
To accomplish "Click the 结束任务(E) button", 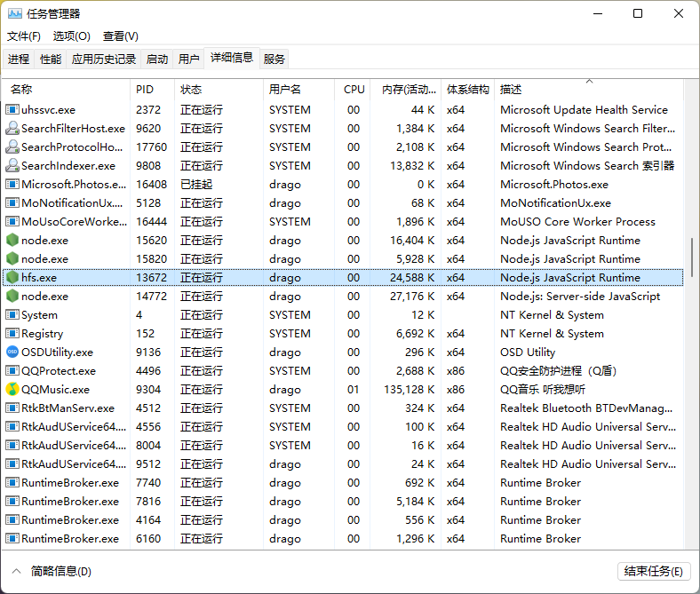I will click(653, 571).
